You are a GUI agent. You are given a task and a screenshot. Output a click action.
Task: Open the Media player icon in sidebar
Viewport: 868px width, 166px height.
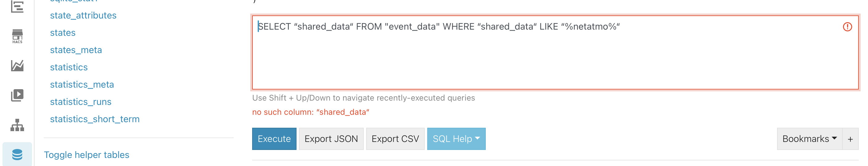tap(17, 95)
